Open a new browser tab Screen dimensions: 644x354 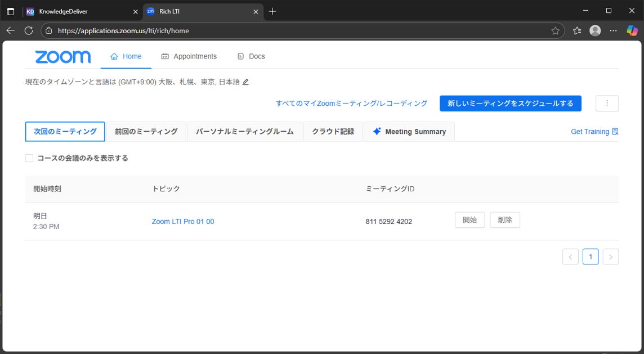coord(272,11)
